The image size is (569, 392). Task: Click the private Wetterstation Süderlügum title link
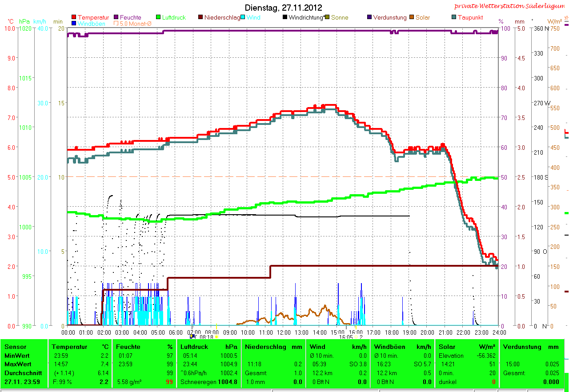(x=510, y=6)
